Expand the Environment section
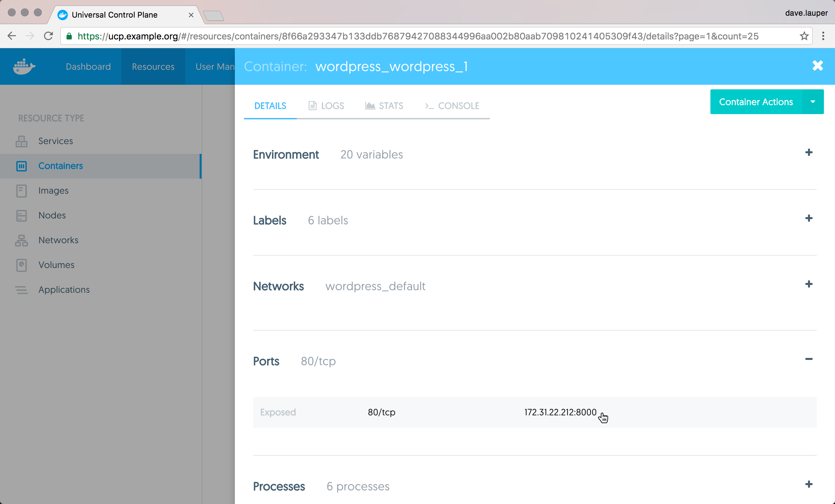Image resolution: width=835 pixels, height=504 pixels. click(x=809, y=153)
